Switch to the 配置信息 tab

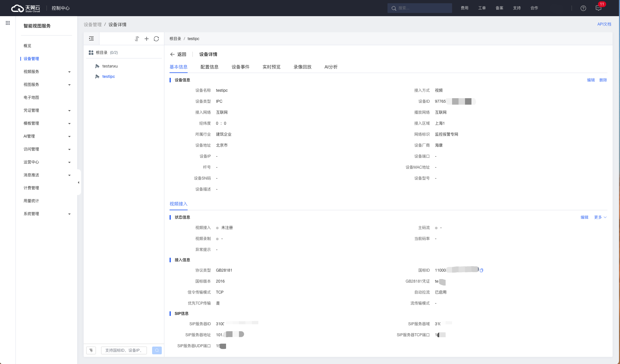pos(209,67)
